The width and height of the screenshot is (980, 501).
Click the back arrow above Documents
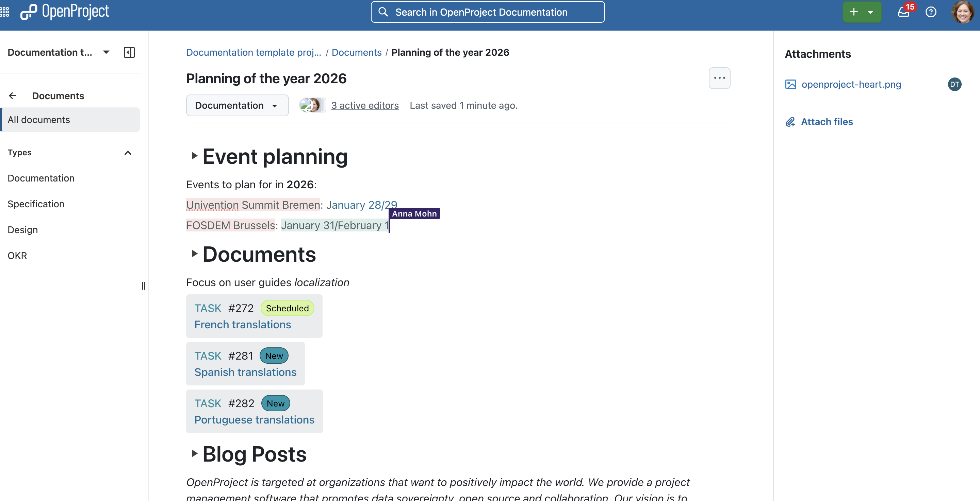point(13,96)
